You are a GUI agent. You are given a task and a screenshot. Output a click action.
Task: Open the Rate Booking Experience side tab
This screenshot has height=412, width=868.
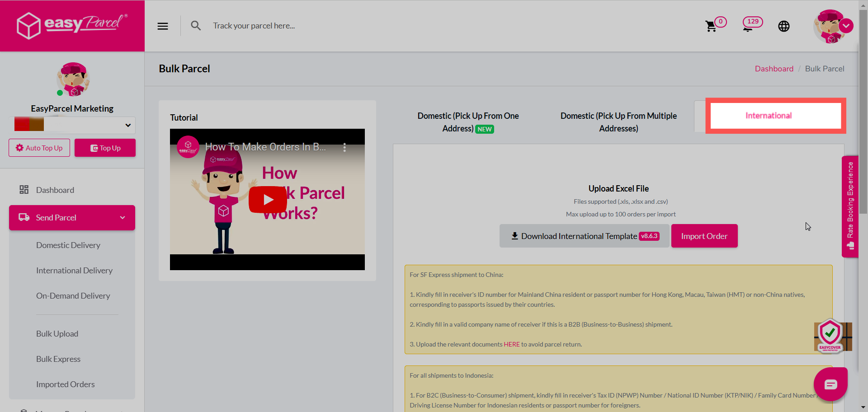coord(850,206)
